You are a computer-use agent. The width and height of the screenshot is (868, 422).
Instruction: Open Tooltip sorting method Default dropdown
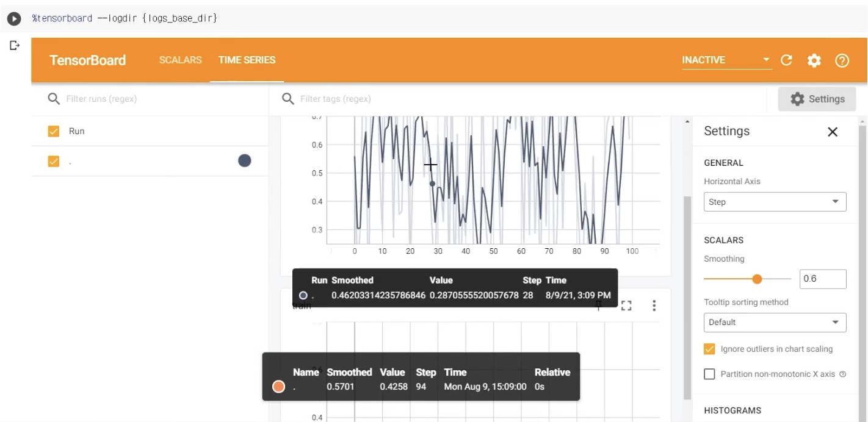[775, 322]
